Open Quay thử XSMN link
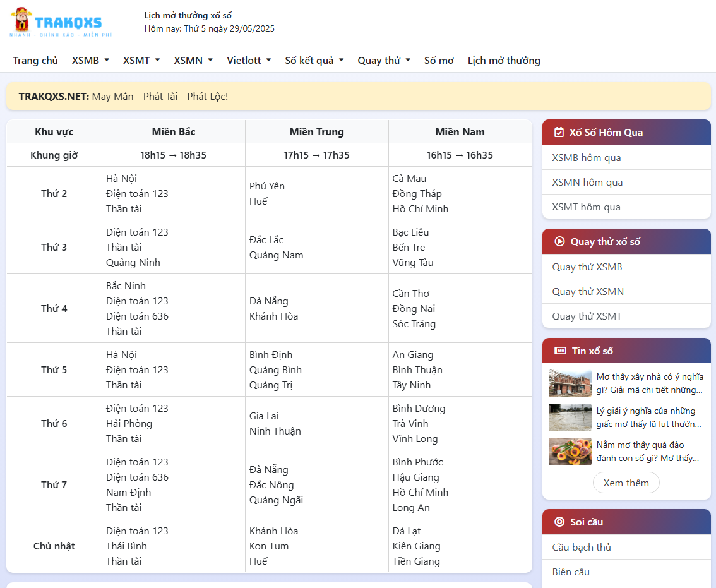The height and width of the screenshot is (588, 716). pos(588,291)
